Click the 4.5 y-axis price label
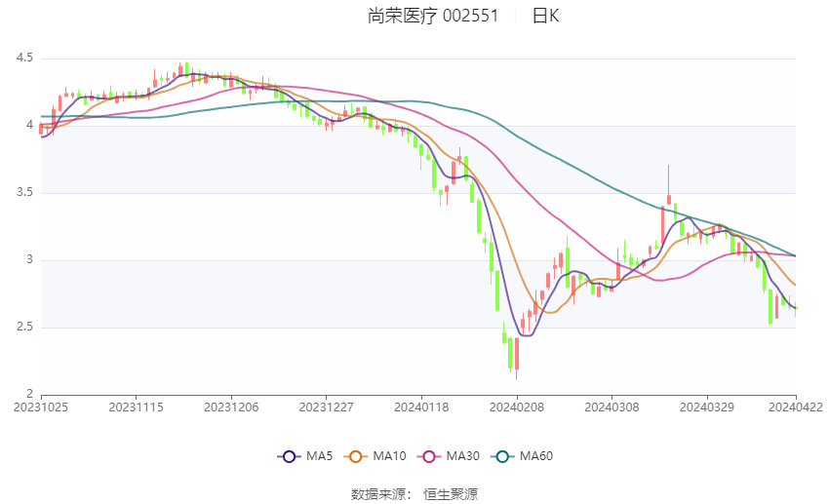 [x=24, y=58]
